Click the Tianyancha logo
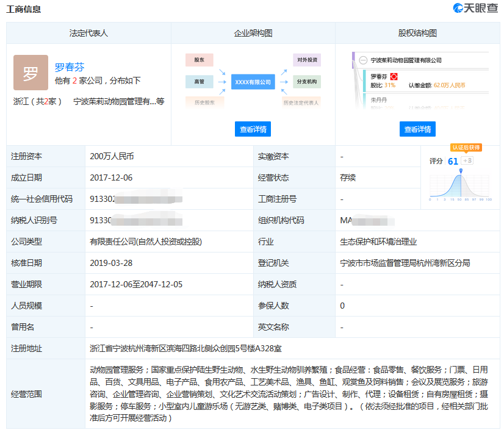 [x=475, y=9]
